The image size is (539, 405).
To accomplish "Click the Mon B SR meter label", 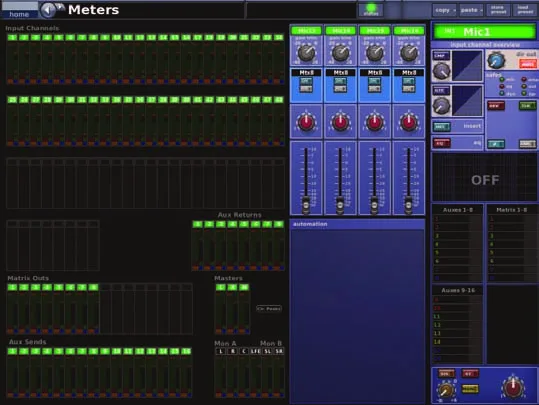I will click(x=279, y=351).
